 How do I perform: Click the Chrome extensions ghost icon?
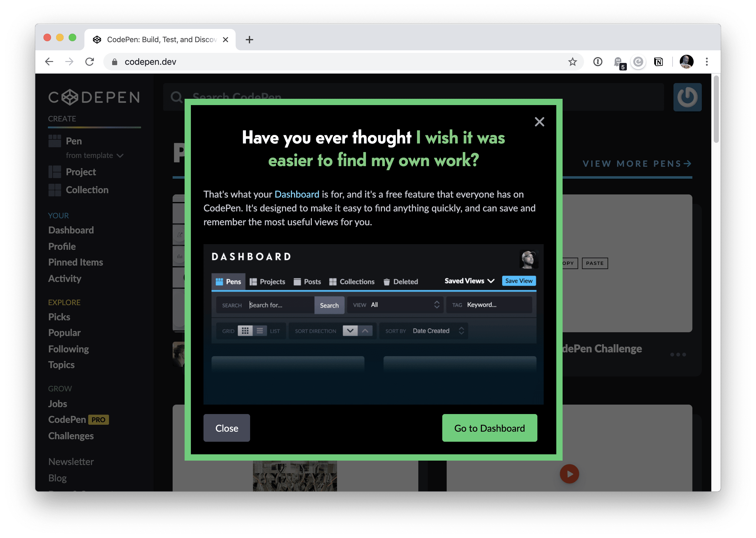pyautogui.click(x=617, y=61)
